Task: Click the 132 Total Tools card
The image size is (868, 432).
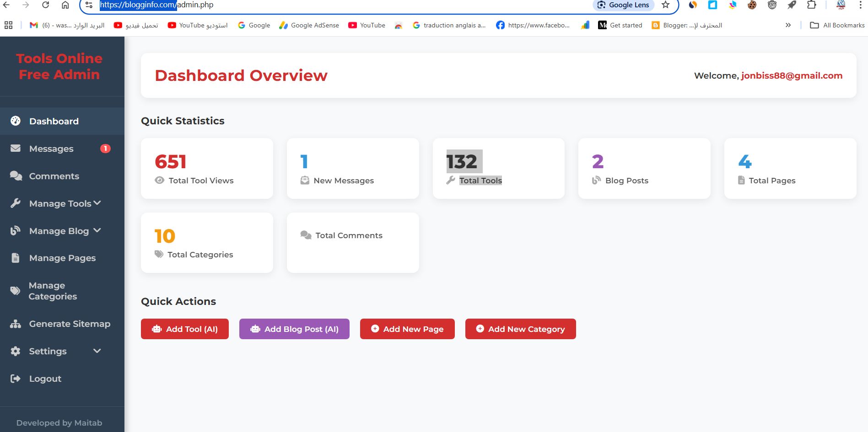Action: (499, 168)
